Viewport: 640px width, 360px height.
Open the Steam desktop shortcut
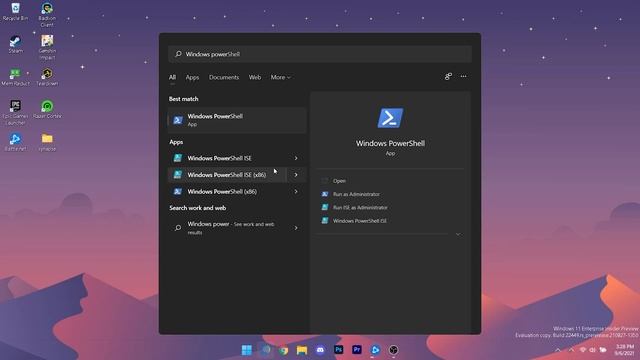pyautogui.click(x=16, y=44)
